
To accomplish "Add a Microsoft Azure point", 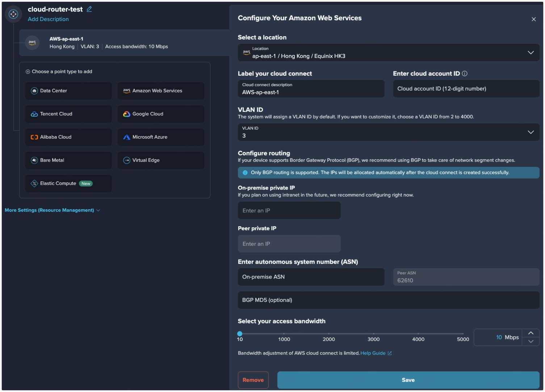I will pyautogui.click(x=161, y=137).
